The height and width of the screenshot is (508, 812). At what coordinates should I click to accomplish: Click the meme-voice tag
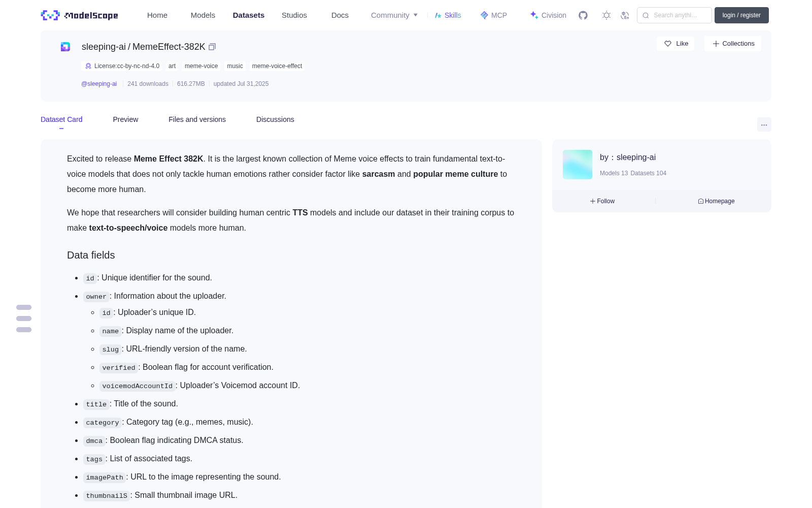pos(201,66)
